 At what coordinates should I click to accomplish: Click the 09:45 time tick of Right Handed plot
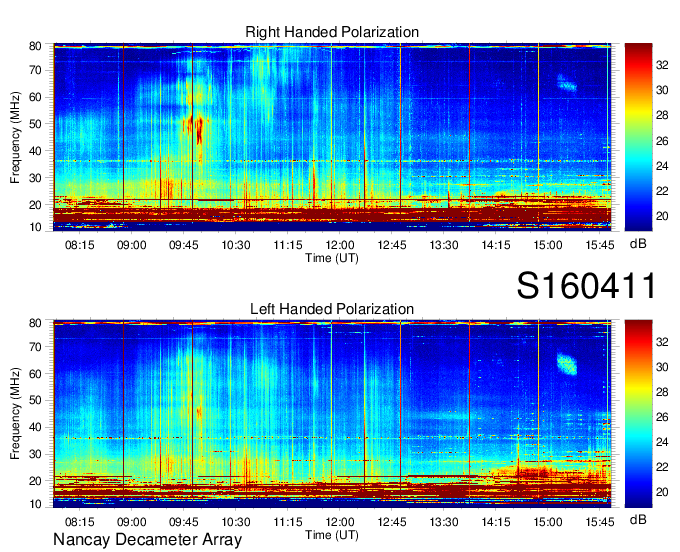183,245
